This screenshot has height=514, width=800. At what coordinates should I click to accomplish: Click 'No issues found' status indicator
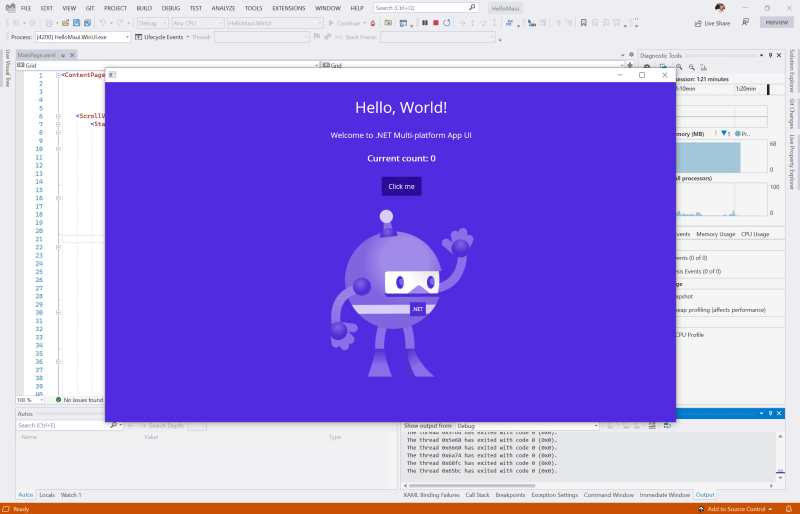[79, 400]
